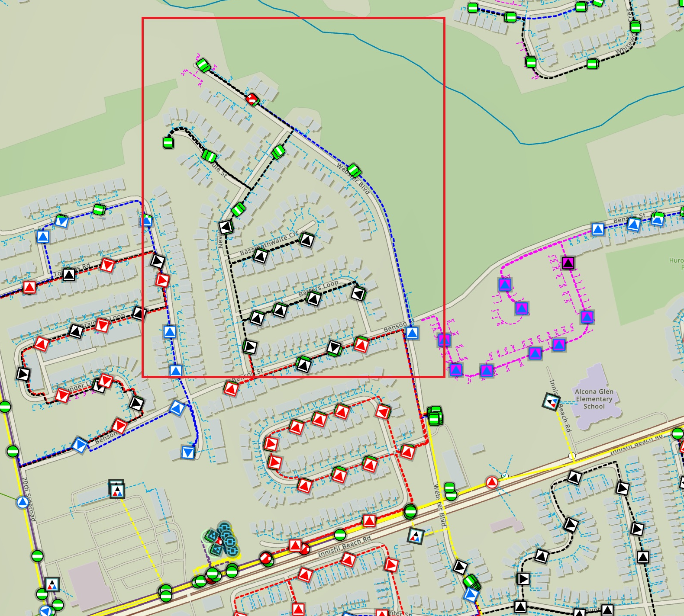Image resolution: width=684 pixels, height=616 pixels.
Task: Select the downward blue triangle marker
Action: click(x=188, y=452)
